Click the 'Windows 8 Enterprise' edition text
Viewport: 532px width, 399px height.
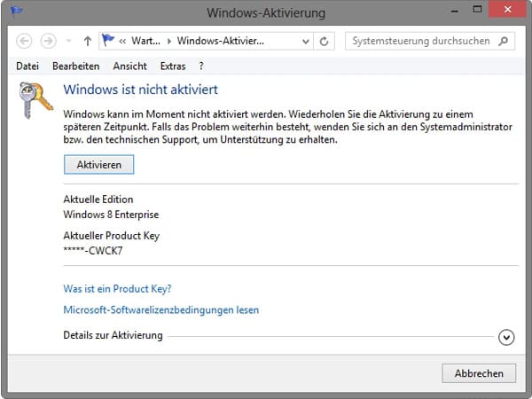[x=112, y=215]
